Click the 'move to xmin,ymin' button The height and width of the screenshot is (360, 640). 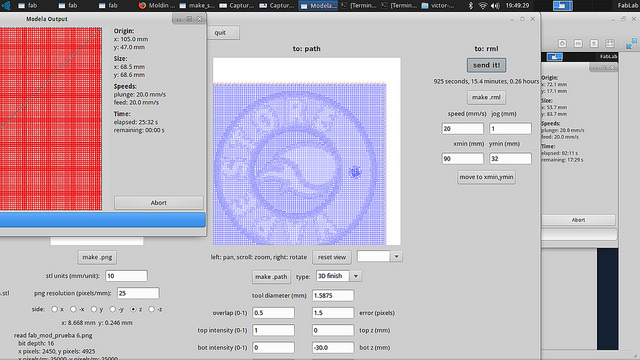pos(486,177)
